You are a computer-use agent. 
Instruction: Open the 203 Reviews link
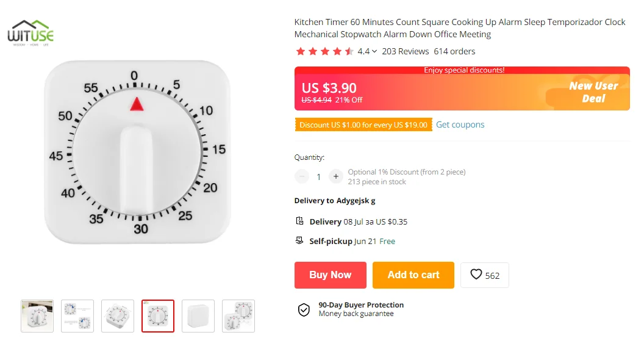pyautogui.click(x=405, y=51)
